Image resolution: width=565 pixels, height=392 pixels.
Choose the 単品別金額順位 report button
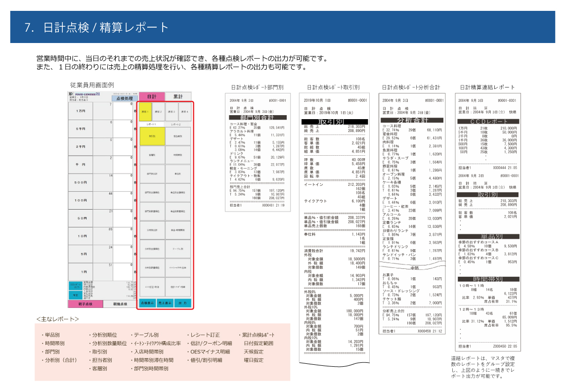(178, 192)
